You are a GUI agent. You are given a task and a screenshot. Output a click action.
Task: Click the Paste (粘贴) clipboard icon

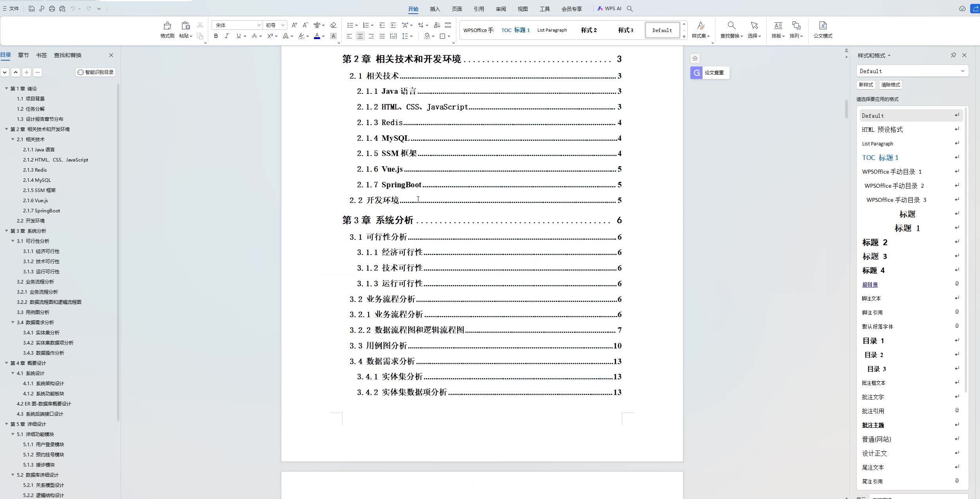(186, 26)
